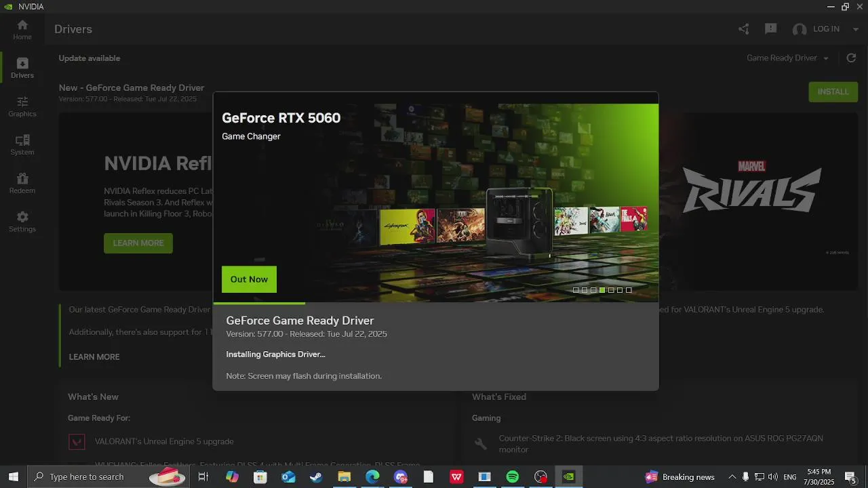868x488 pixels.
Task: Go to the System sidebar section
Action: tap(22, 145)
